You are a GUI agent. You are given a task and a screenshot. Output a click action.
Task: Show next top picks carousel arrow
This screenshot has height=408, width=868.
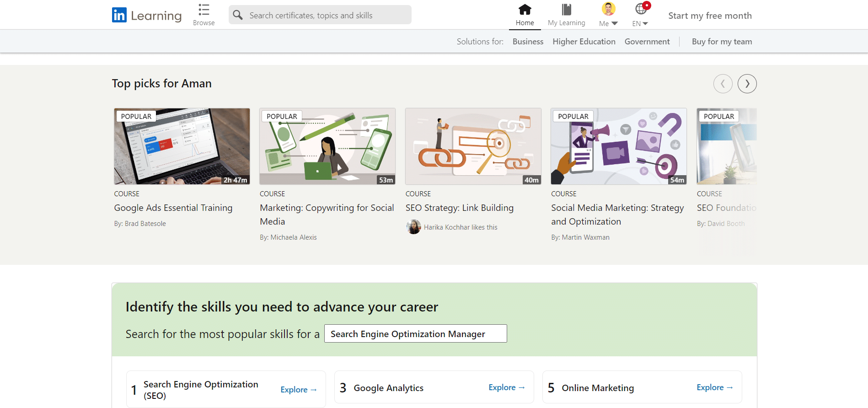click(747, 84)
